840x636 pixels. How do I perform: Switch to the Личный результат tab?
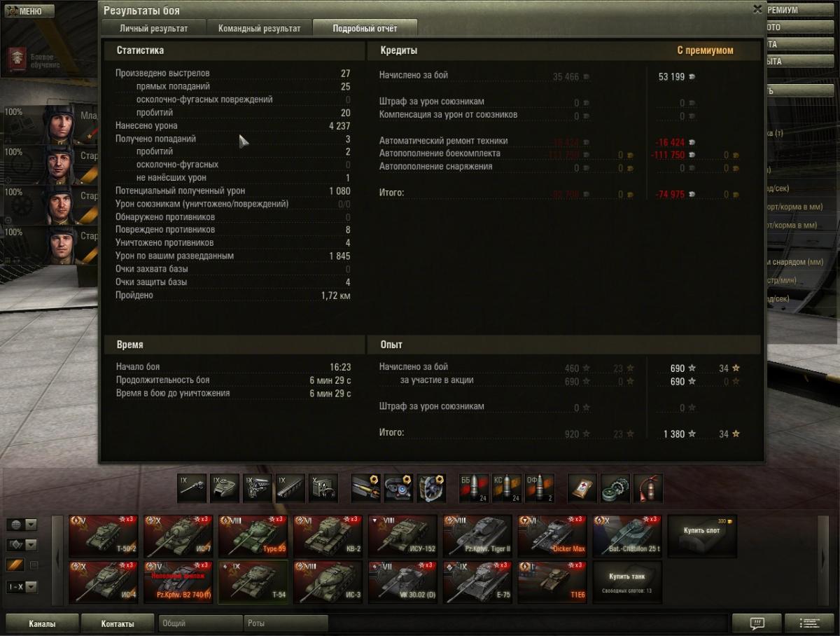pos(153,29)
